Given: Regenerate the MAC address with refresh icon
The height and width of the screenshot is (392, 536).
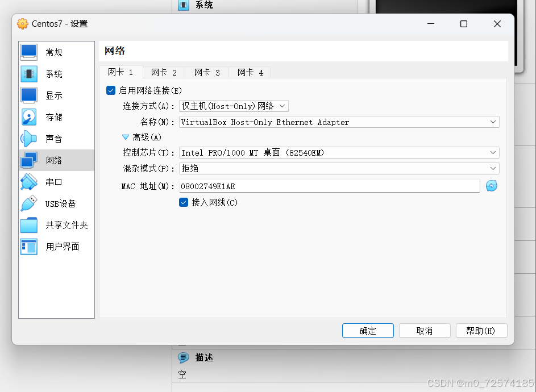Looking at the screenshot, I should [x=492, y=186].
